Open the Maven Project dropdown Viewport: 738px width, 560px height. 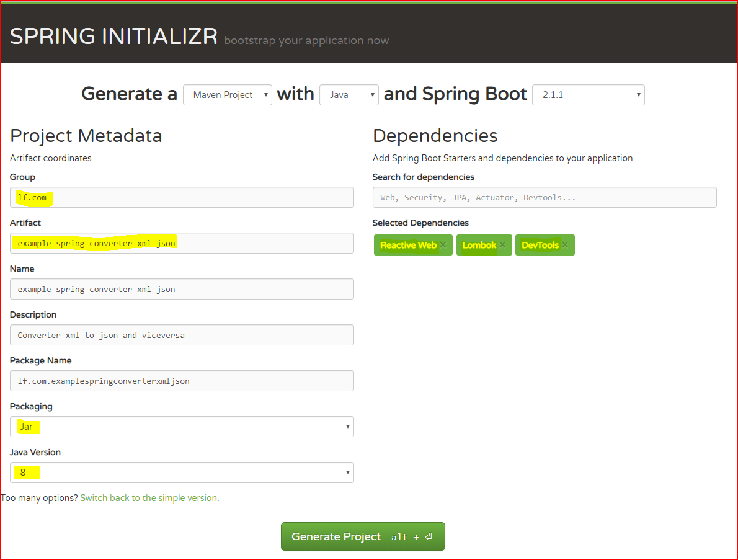227,94
